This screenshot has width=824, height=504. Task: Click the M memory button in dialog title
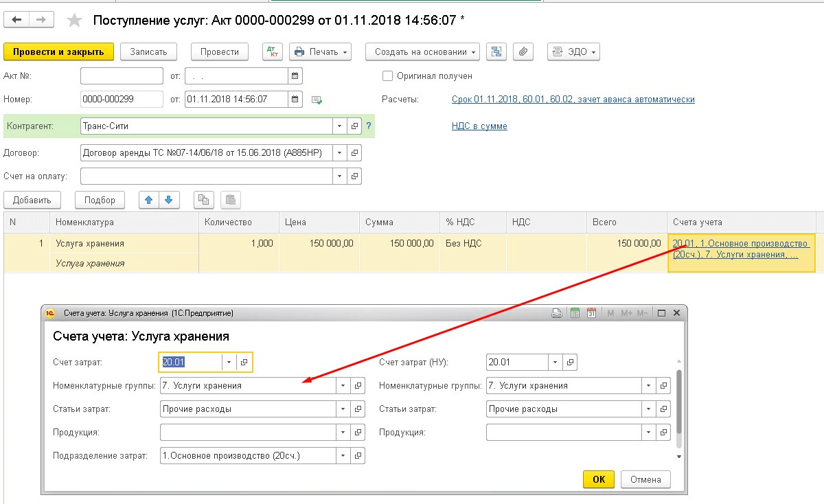coord(610,313)
